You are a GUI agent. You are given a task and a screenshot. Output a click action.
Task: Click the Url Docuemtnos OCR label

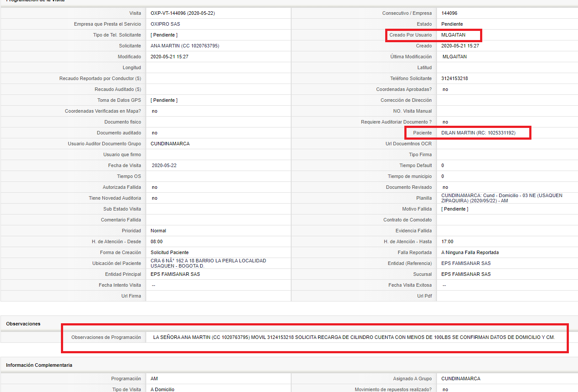409,144
